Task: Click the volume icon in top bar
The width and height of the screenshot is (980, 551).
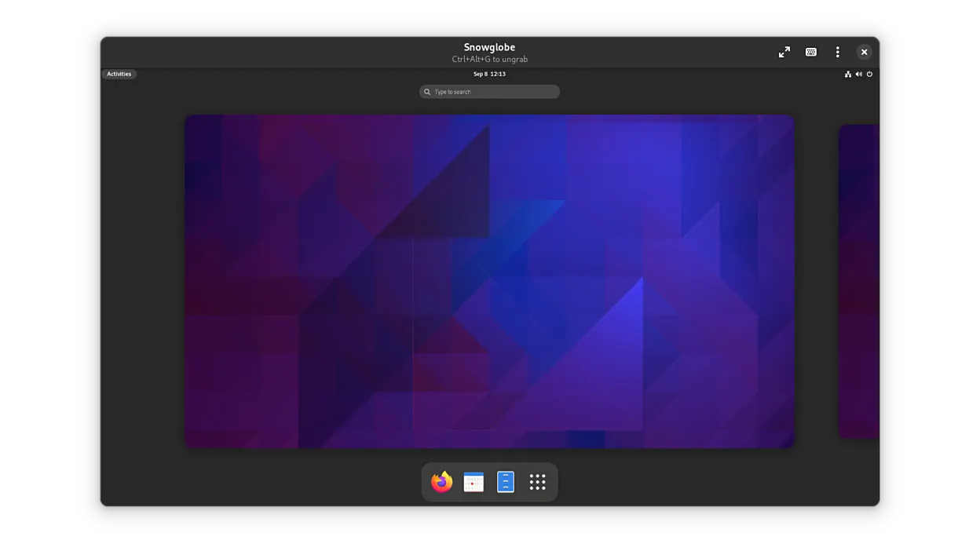Action: (858, 74)
